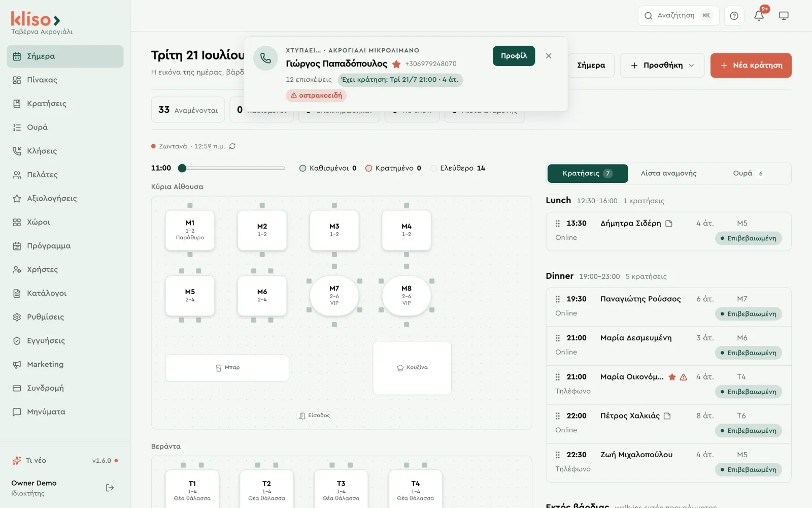Toggle the Καθισμένοι status filter

[328, 168]
